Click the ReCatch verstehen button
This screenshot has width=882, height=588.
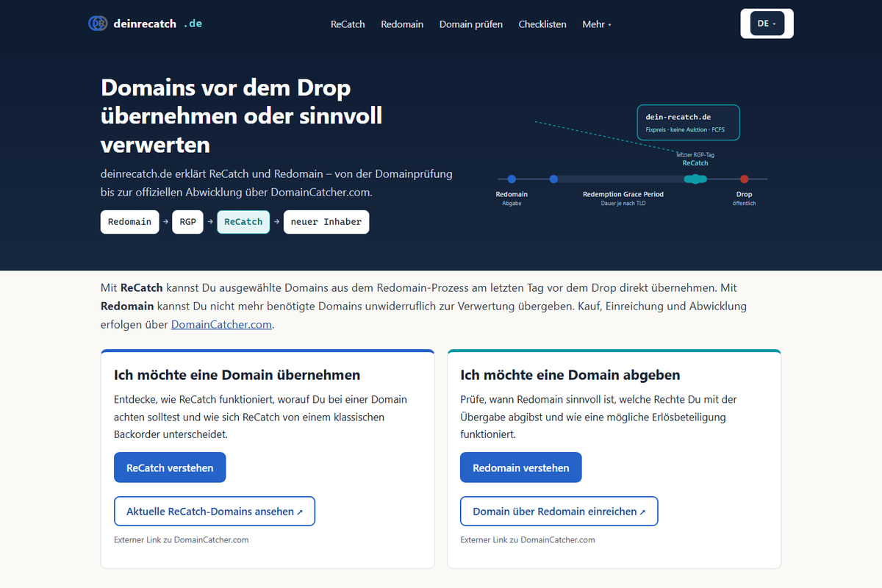(170, 467)
